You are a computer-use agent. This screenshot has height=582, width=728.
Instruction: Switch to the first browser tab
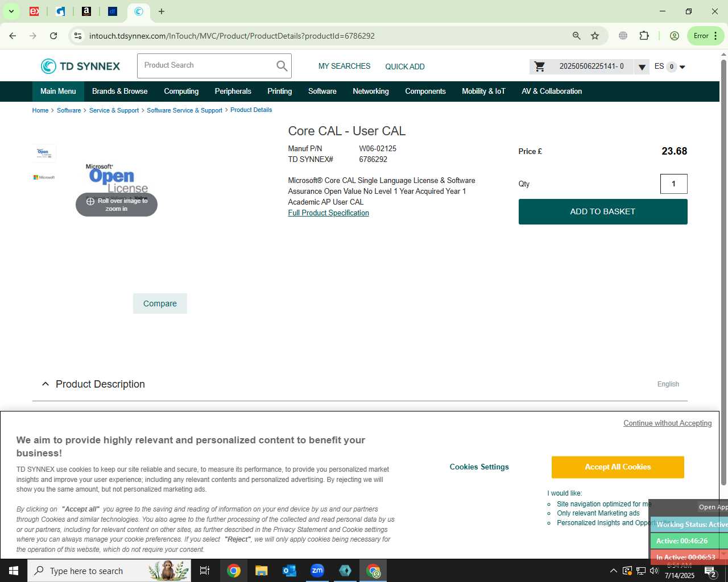[x=34, y=11]
